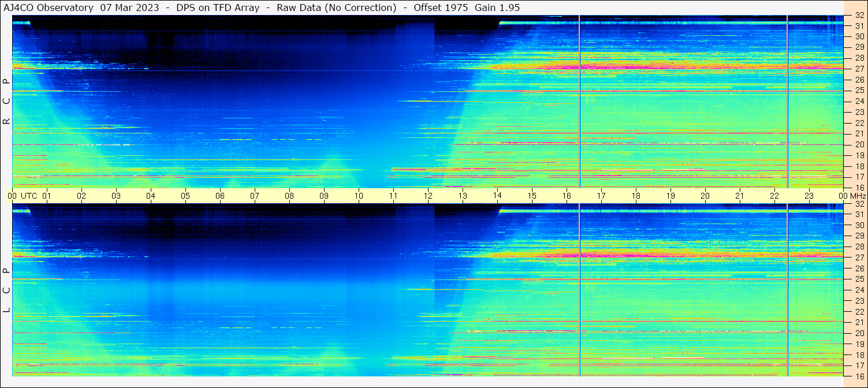Click the 22 UTC hour label
Viewport: 868px width, 388px height.
(x=774, y=196)
